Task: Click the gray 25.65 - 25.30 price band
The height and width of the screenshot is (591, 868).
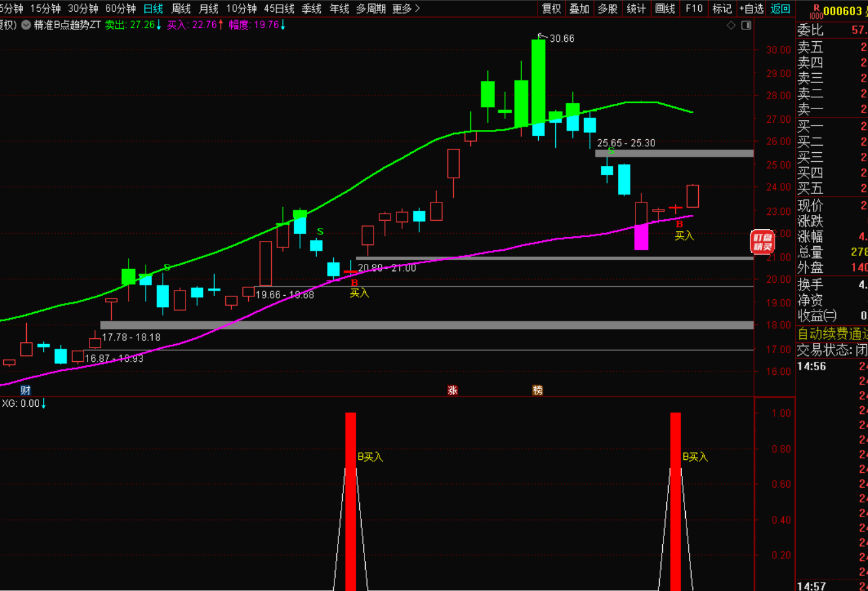Action: (x=673, y=153)
